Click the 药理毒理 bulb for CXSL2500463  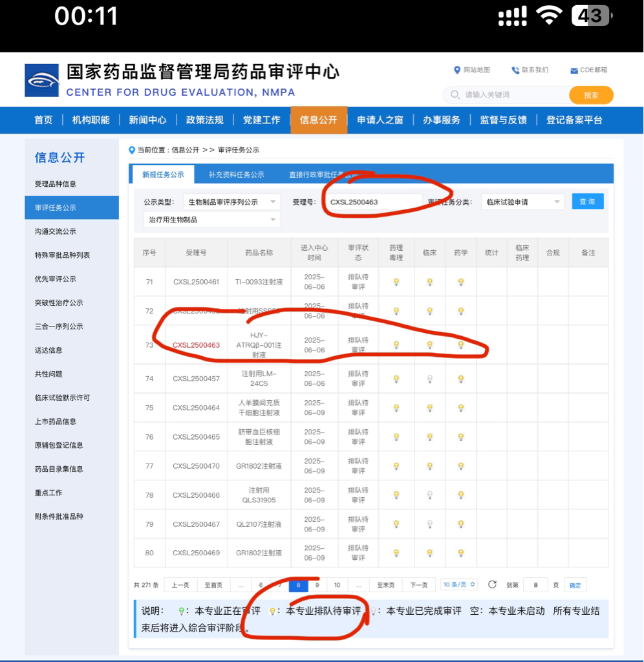click(x=396, y=345)
